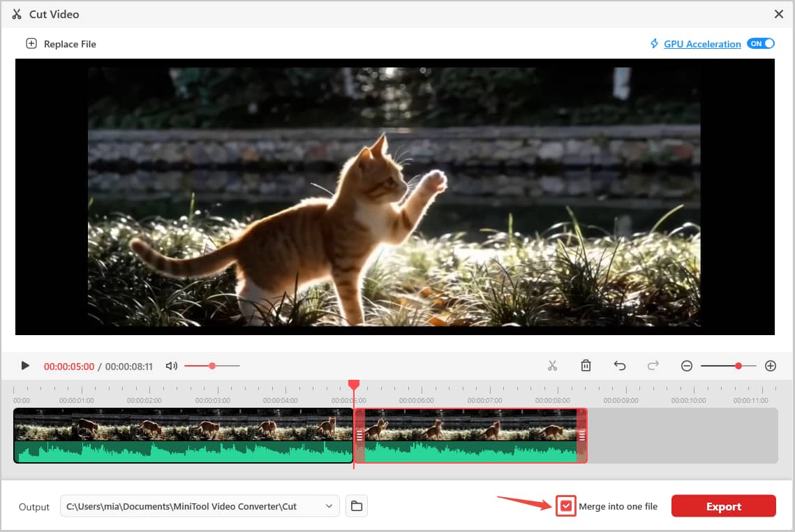The image size is (795, 532).
Task: Expand the Output path dropdown
Action: [x=329, y=506]
